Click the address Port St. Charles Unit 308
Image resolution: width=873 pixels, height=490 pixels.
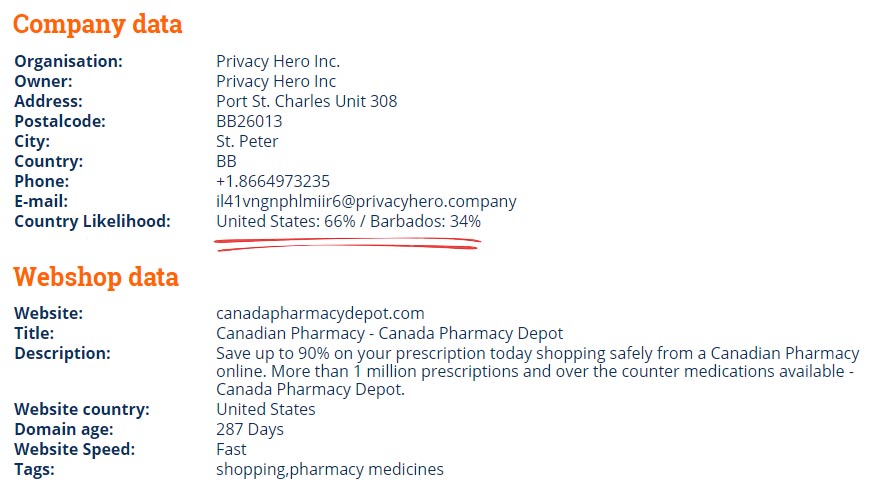coord(306,101)
